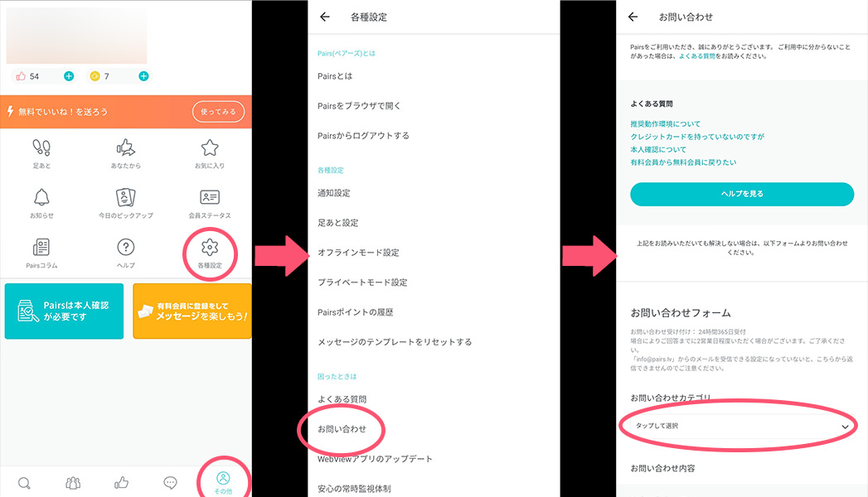Tap the その他 profile tab icon
This screenshot has width=868, height=497.
223,478
